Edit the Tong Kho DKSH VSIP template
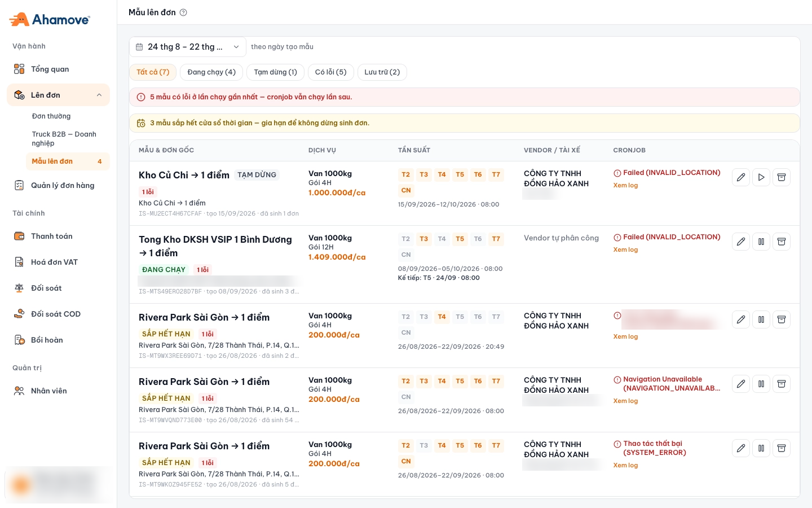 point(741,242)
